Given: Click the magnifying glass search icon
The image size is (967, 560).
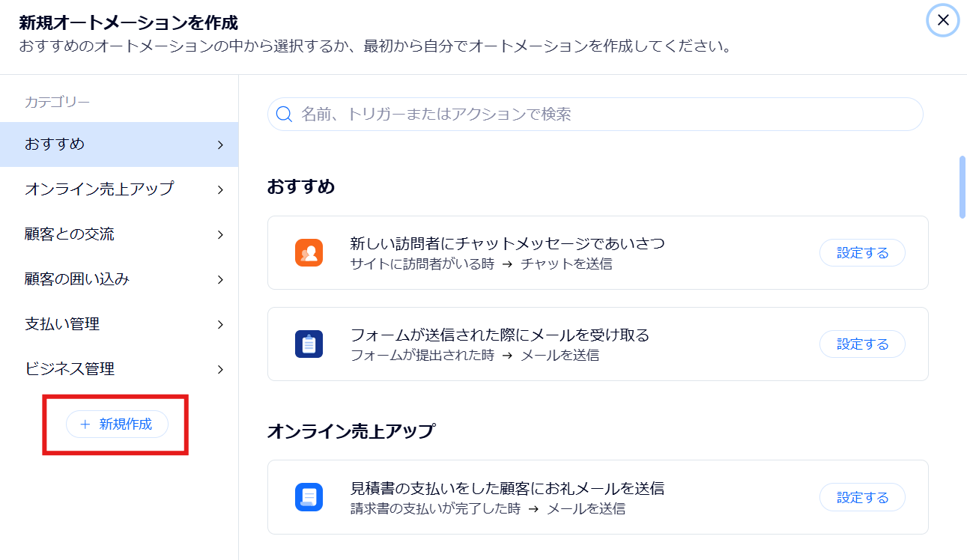Looking at the screenshot, I should click(x=284, y=115).
